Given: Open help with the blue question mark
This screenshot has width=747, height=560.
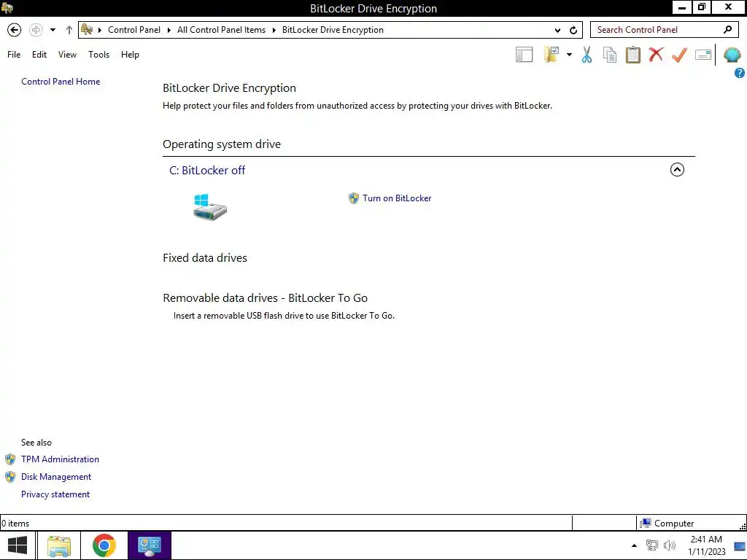Looking at the screenshot, I should (740, 73).
